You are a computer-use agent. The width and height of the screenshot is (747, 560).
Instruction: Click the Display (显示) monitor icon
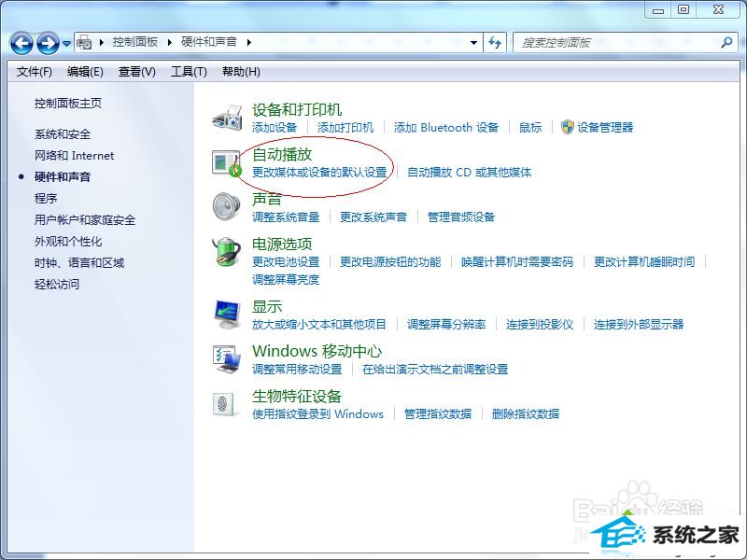(x=227, y=315)
